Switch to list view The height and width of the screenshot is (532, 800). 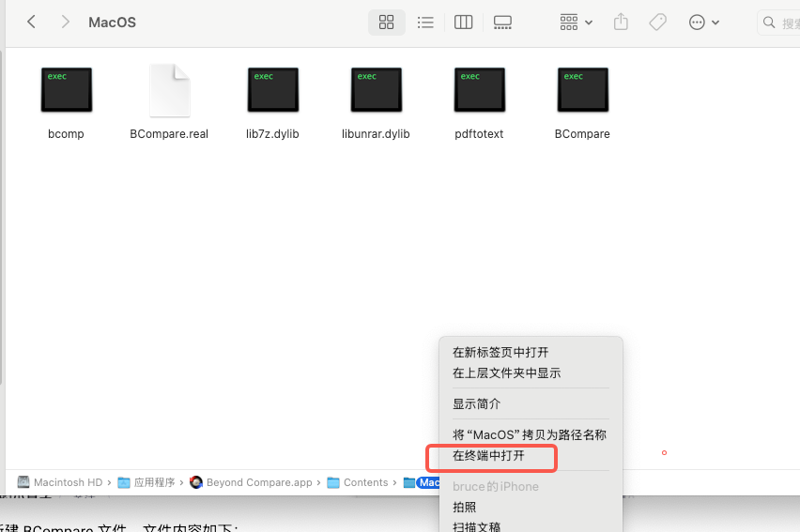tap(425, 22)
